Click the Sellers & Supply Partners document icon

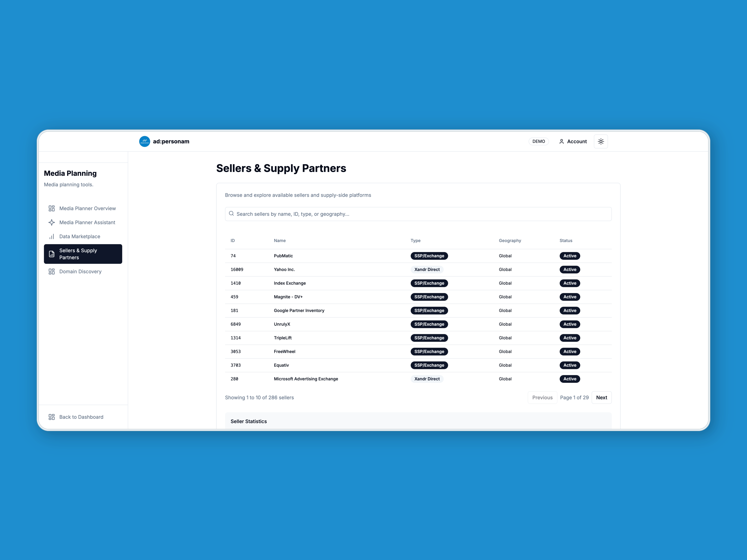(52, 254)
